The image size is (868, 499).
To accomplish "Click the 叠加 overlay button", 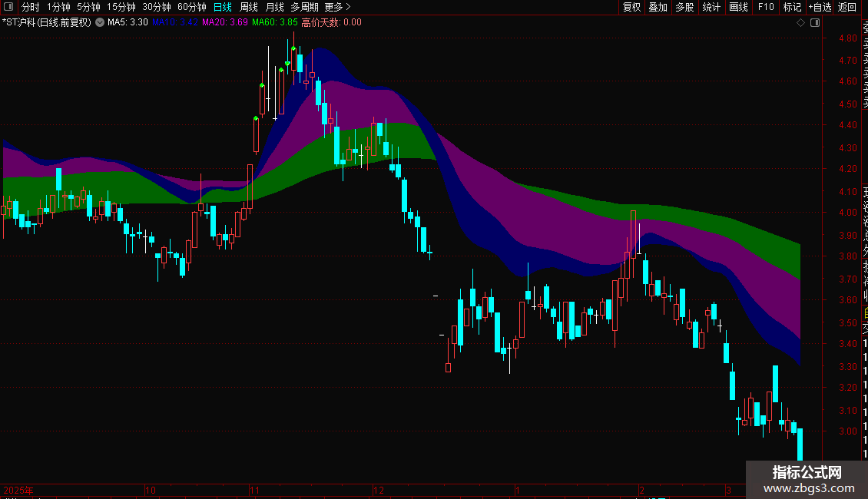I will tap(658, 7).
